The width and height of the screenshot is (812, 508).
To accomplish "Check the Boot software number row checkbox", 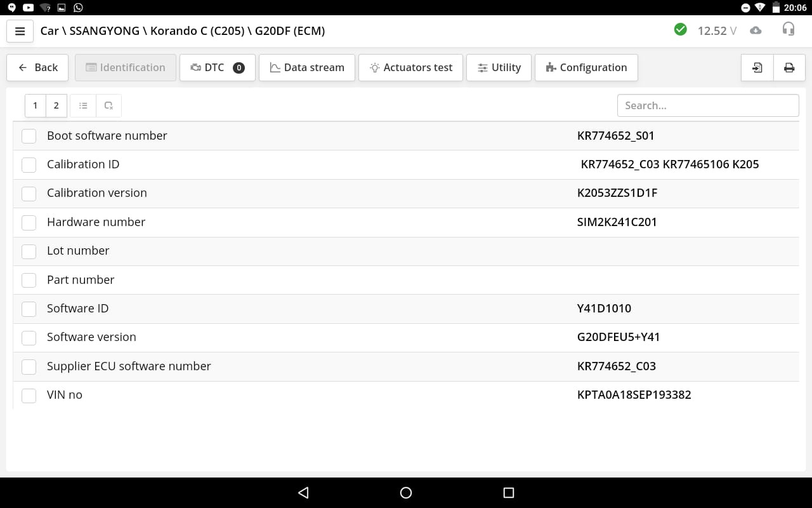I will 29,136.
